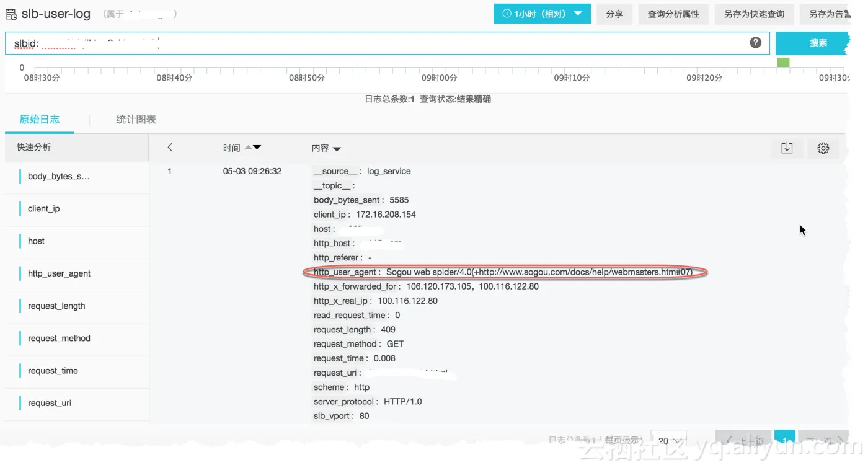Collapse the quick analysis panel arrow
The width and height of the screenshot is (868, 465).
pos(170,148)
